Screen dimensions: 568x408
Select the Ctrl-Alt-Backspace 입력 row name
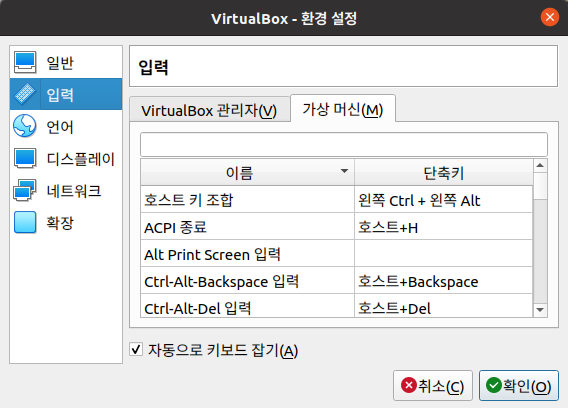[x=247, y=281]
